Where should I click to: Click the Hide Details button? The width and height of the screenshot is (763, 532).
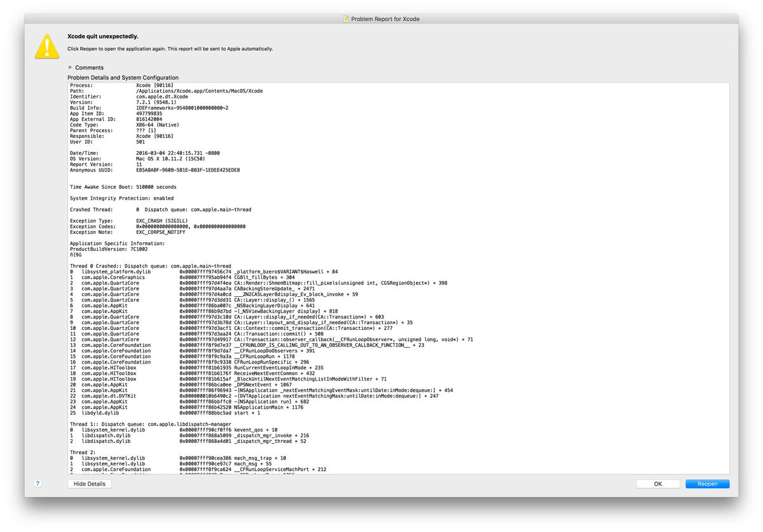click(90, 484)
